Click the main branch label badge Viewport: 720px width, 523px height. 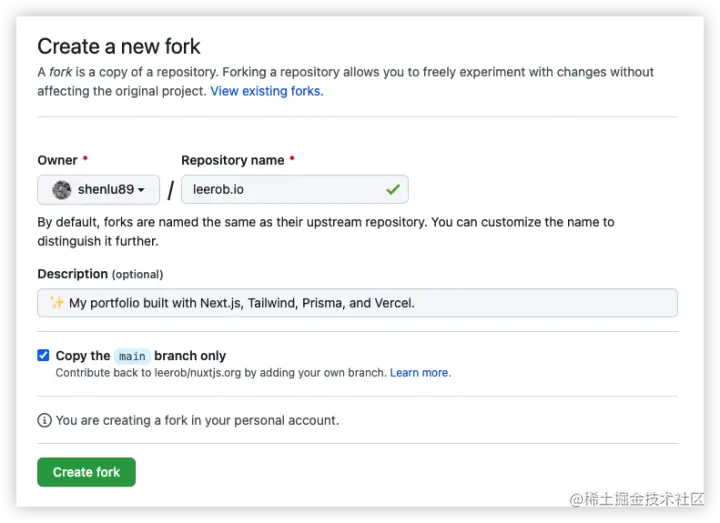point(132,356)
